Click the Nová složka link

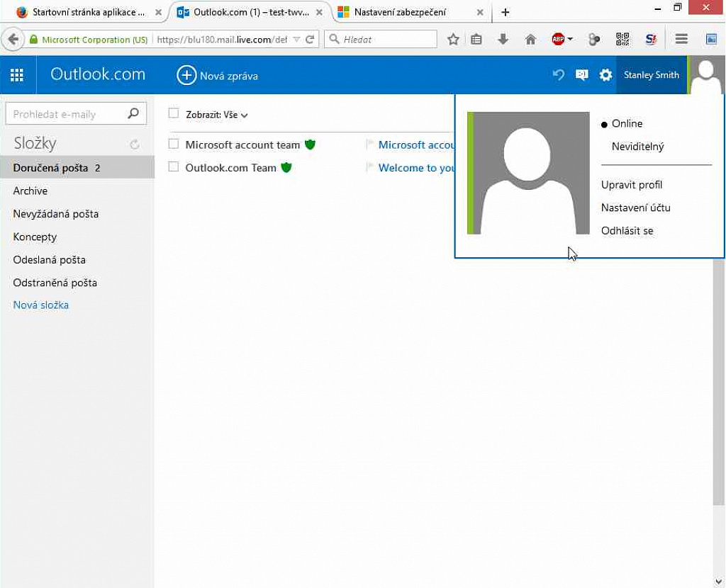[40, 305]
